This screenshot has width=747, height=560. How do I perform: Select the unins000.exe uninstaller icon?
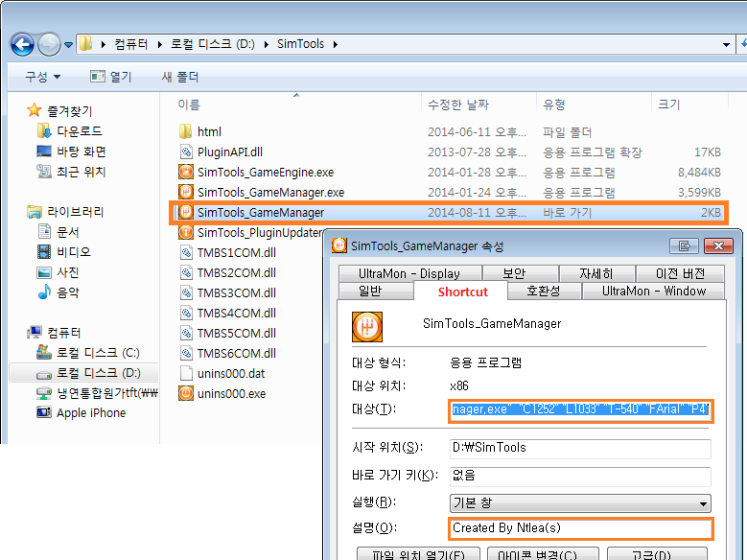(186, 394)
